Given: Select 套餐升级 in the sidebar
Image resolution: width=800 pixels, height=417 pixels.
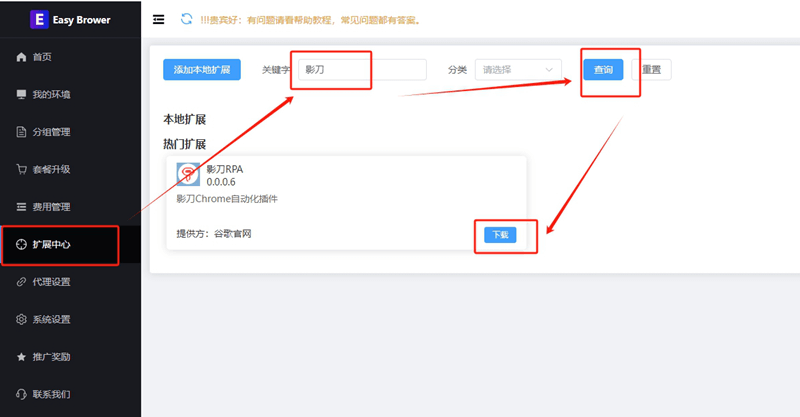Looking at the screenshot, I should pos(70,169).
